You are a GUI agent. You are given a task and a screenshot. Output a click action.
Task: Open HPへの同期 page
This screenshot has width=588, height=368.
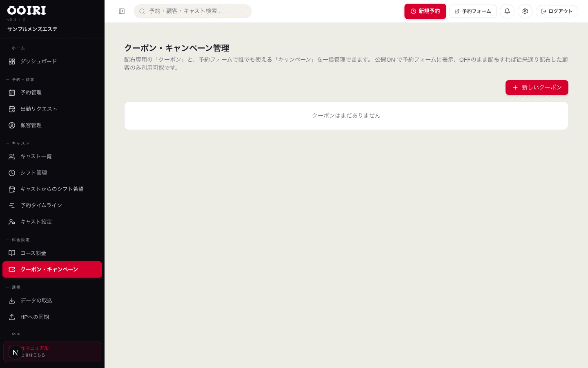click(x=52, y=317)
